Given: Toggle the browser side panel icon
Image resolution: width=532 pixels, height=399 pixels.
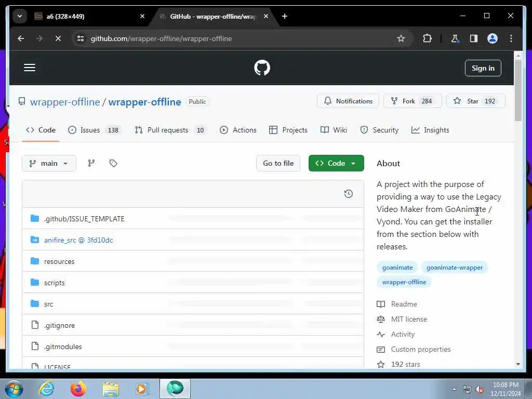Looking at the screenshot, I should tap(474, 38).
